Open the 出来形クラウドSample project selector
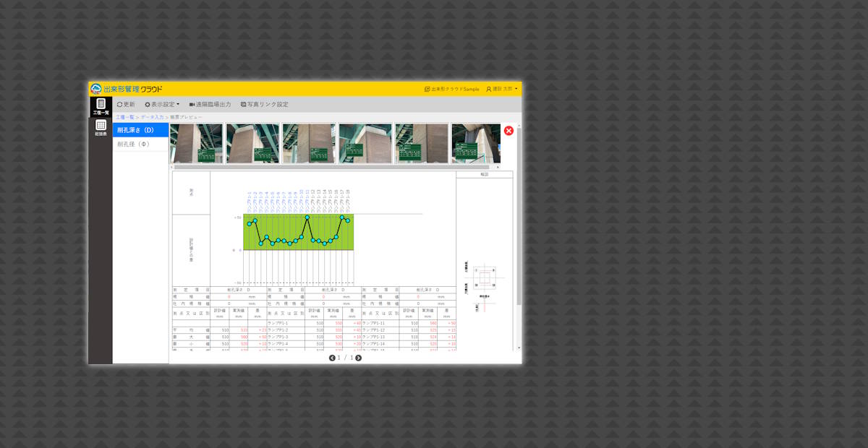 click(451, 89)
